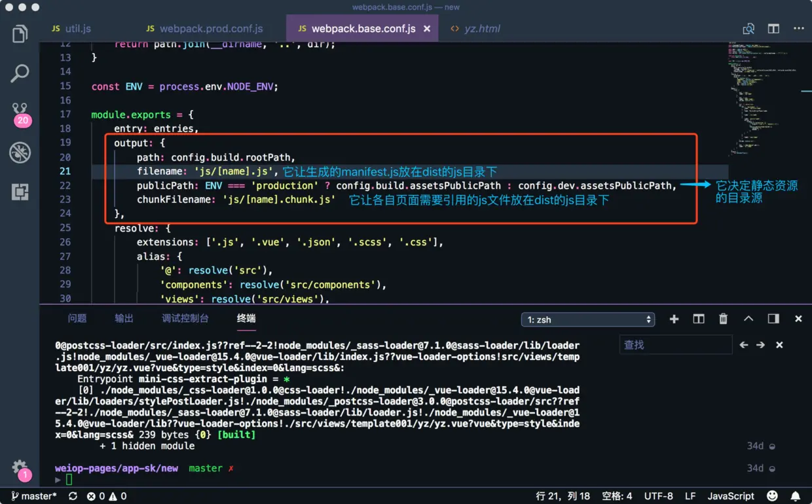Open the Search view in the activity bar
Image resolution: width=812 pixels, height=504 pixels.
pyautogui.click(x=20, y=73)
